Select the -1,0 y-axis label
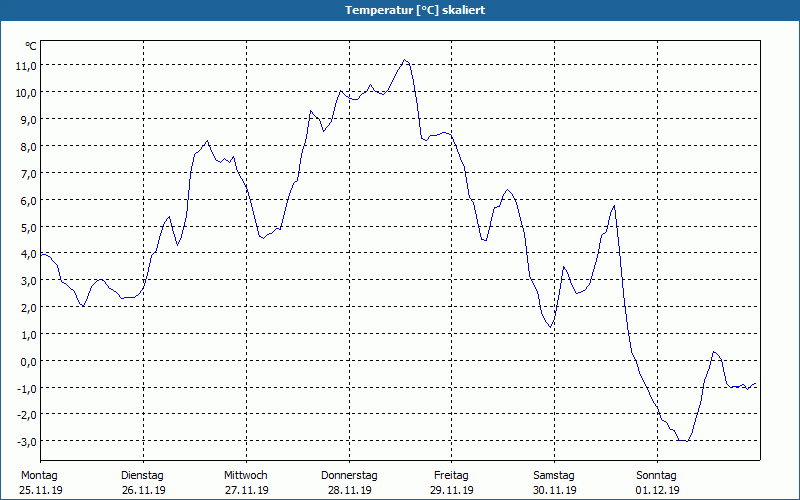The image size is (800, 500). point(27,389)
